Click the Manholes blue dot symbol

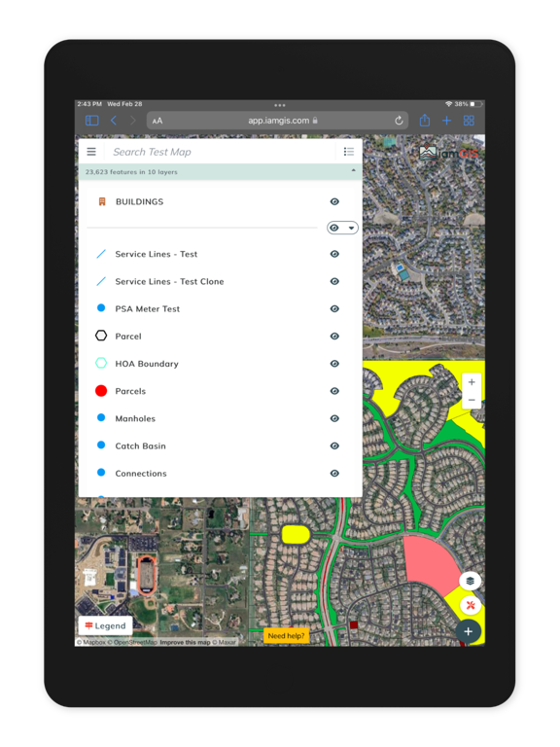point(101,417)
